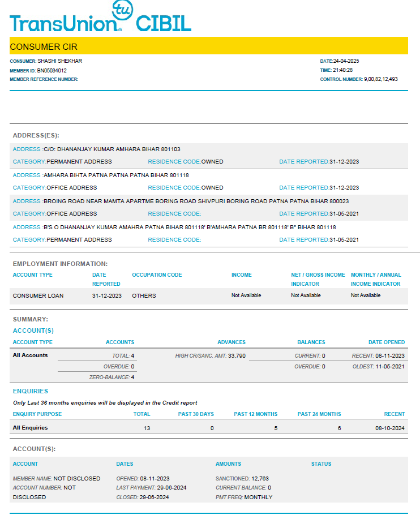This screenshot has height=515, width=420.
Task: Select report date 24-04-2025
Action: coord(346,61)
